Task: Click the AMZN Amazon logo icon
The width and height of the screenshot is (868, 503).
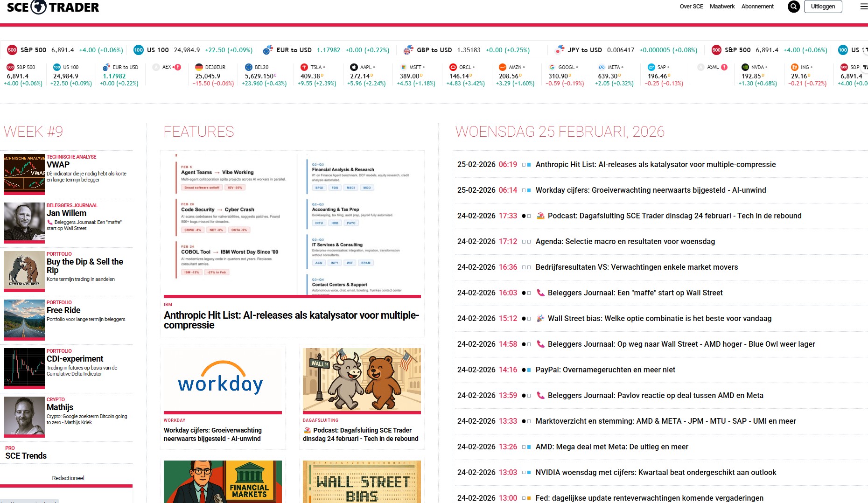Action: pos(502,67)
